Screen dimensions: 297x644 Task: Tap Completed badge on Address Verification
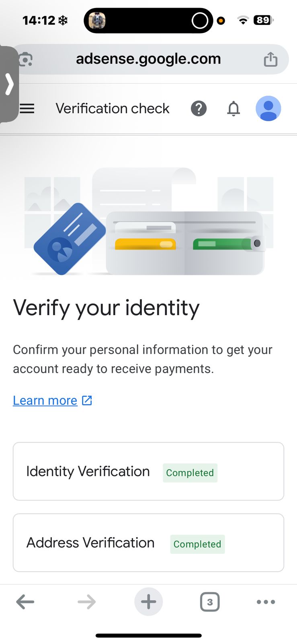197,544
